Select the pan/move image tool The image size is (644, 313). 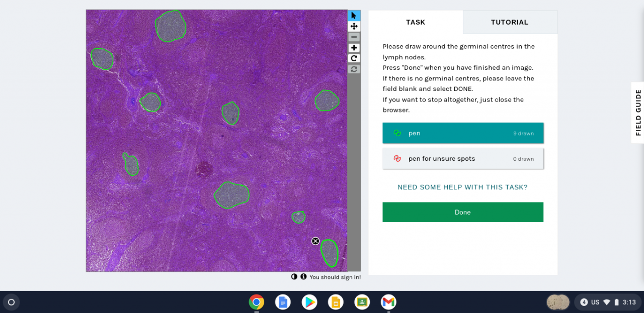(354, 26)
